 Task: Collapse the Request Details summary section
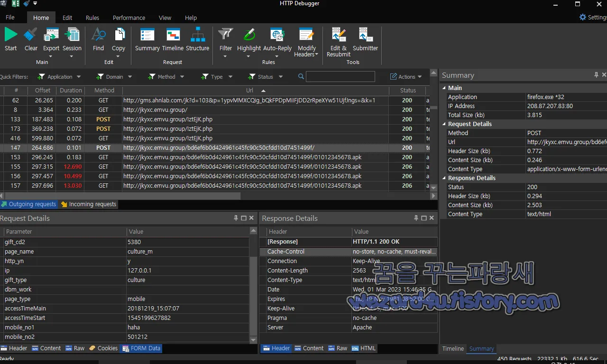(x=444, y=124)
